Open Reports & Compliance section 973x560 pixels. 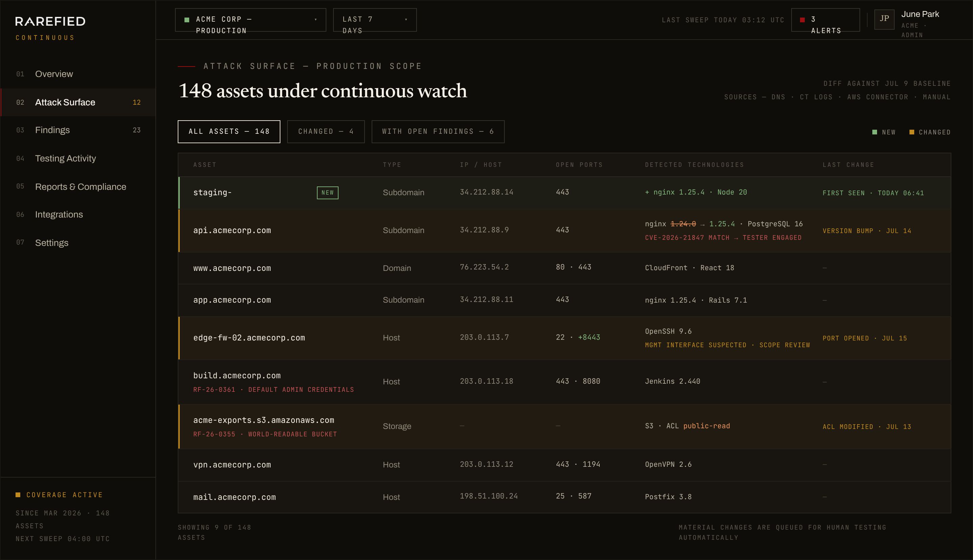(78, 186)
